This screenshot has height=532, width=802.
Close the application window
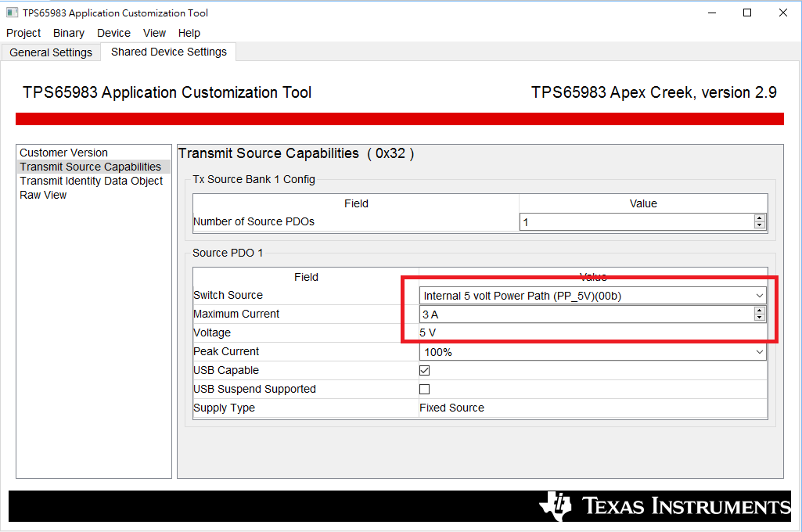783,13
